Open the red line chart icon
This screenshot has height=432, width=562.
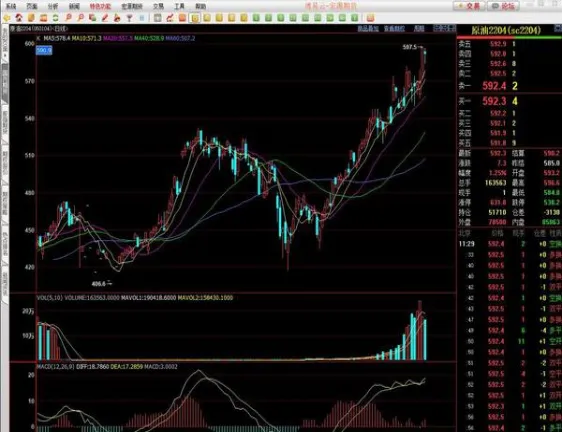tap(170, 18)
